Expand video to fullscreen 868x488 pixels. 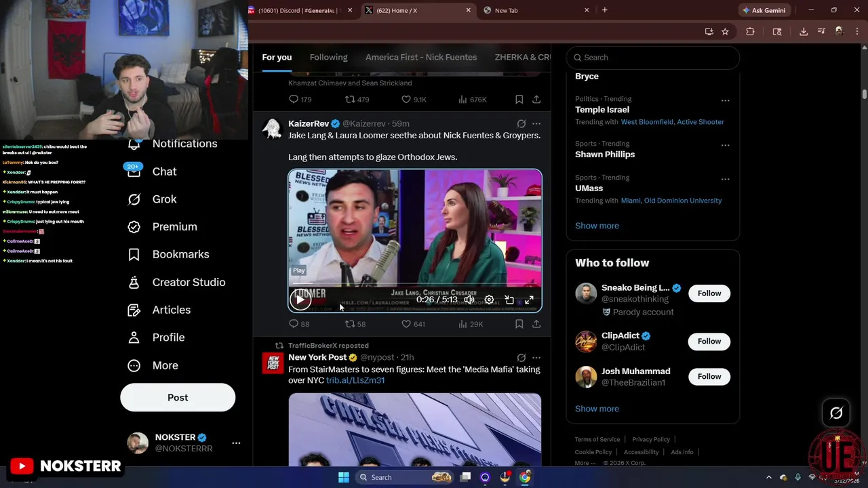click(x=530, y=300)
